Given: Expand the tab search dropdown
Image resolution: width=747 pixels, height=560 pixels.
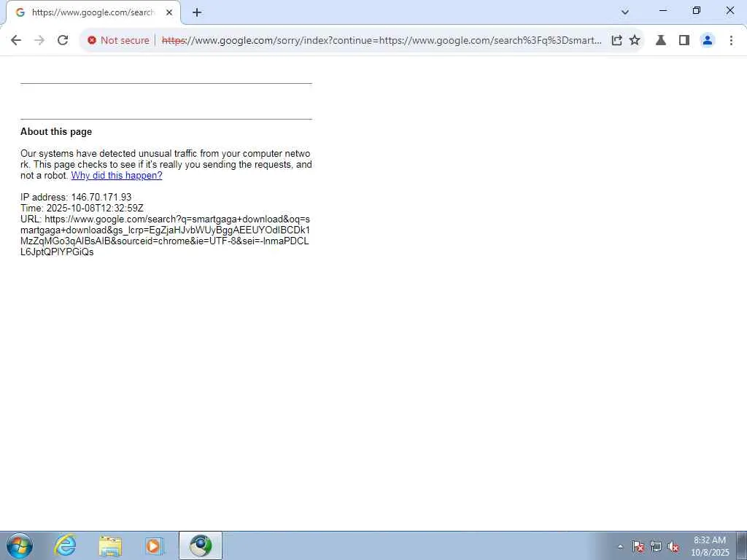Looking at the screenshot, I should tap(625, 12).
